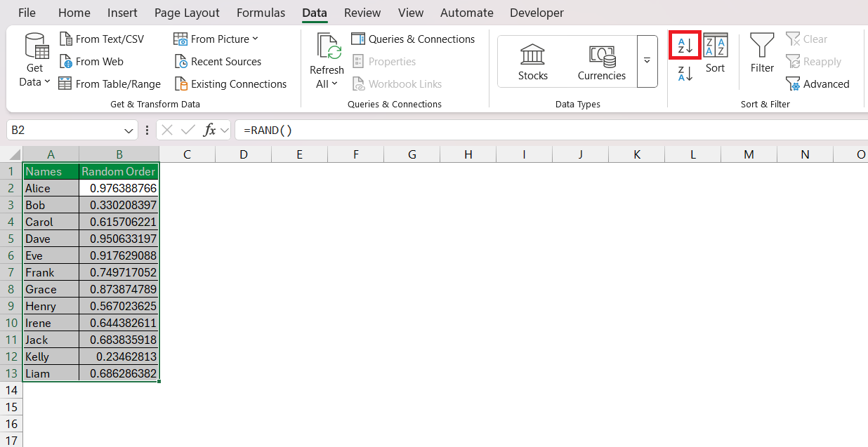Select the cell containing Dave

51,239
